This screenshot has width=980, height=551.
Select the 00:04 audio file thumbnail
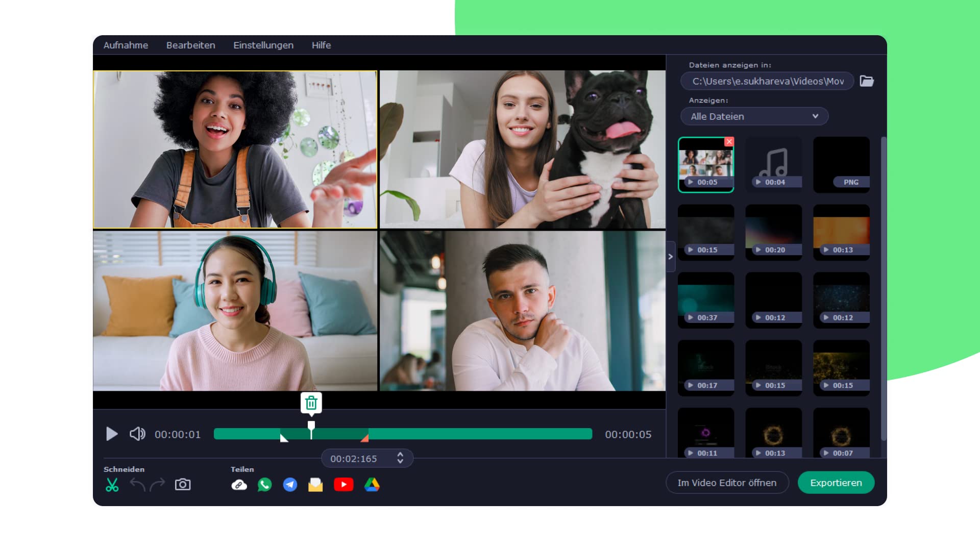(773, 165)
